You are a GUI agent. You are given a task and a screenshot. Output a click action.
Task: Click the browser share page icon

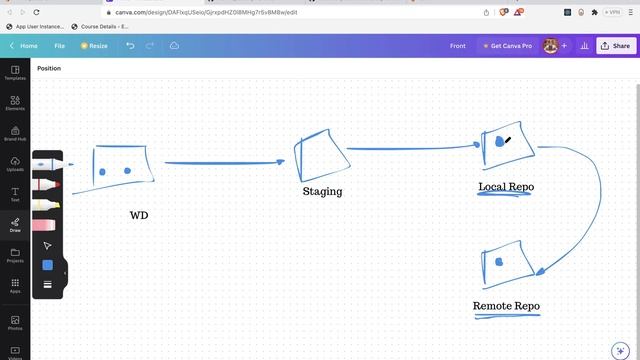486,12
